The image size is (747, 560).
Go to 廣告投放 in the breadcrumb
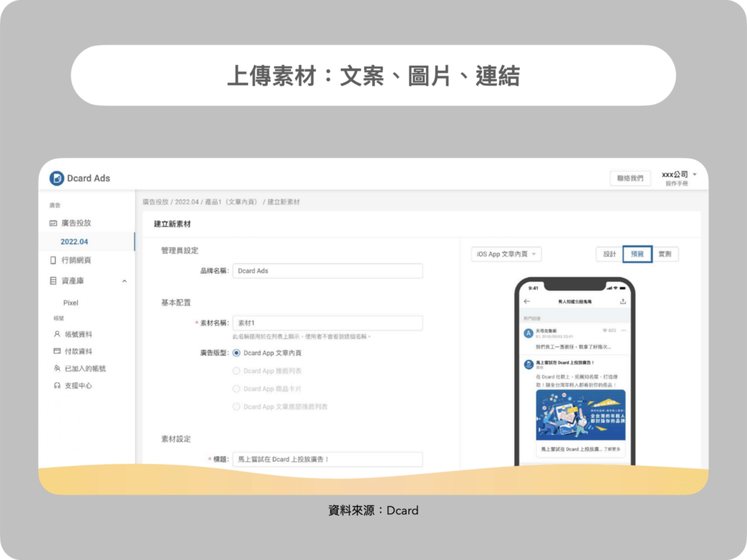[155, 202]
